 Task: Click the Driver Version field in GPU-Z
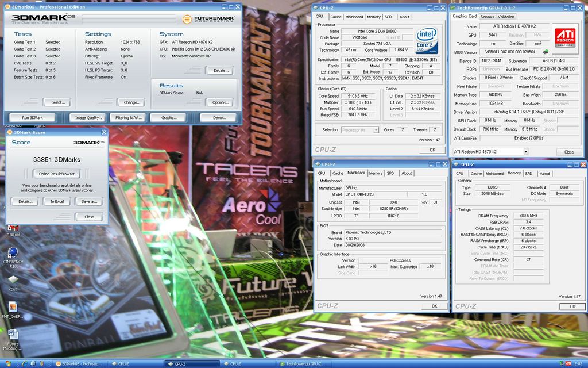click(x=529, y=112)
